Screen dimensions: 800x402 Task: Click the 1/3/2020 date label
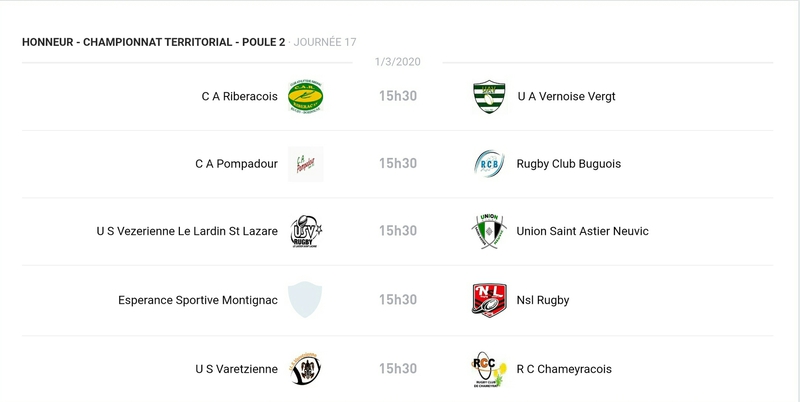point(397,62)
